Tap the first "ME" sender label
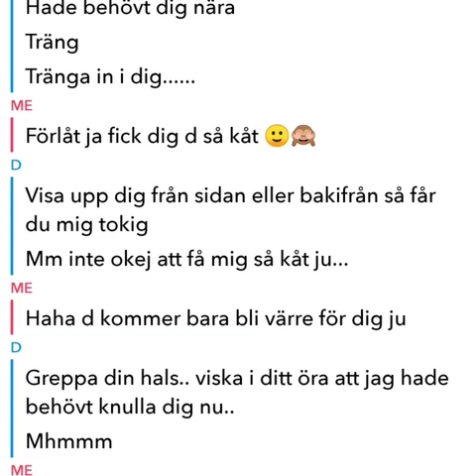The height and width of the screenshot is (476, 476). (x=22, y=106)
